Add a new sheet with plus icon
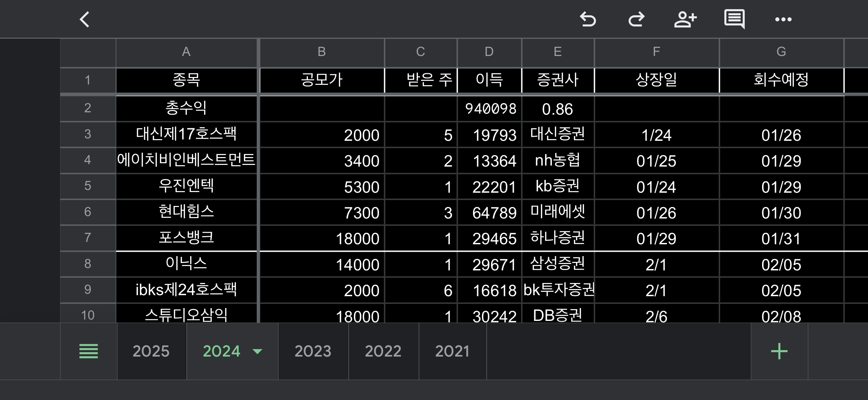868x400 pixels. click(x=779, y=351)
